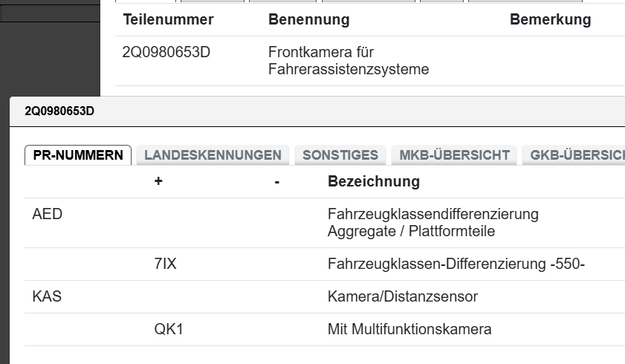Select the KAS PR family row
This screenshot has width=625, height=364.
[x=47, y=297]
